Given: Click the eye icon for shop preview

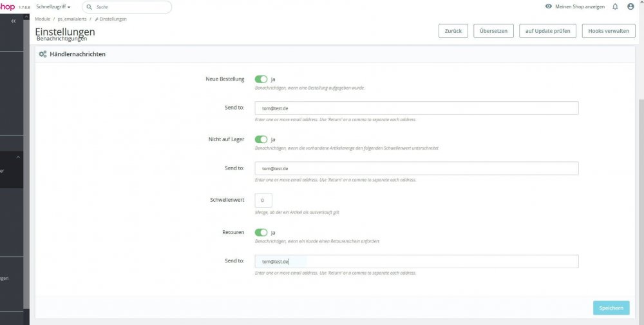Looking at the screenshot, I should 549,6.
